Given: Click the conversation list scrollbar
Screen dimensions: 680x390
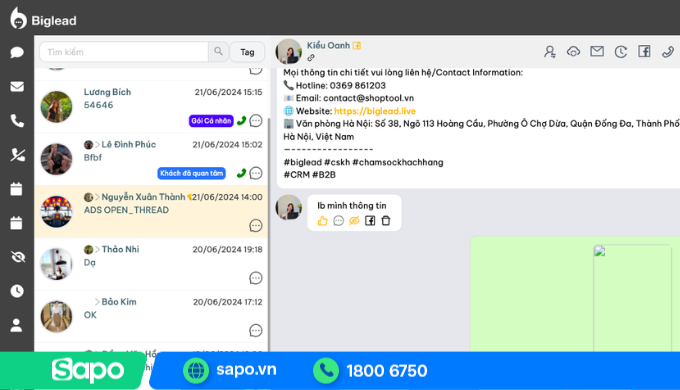Looking at the screenshot, I should coord(269,234).
